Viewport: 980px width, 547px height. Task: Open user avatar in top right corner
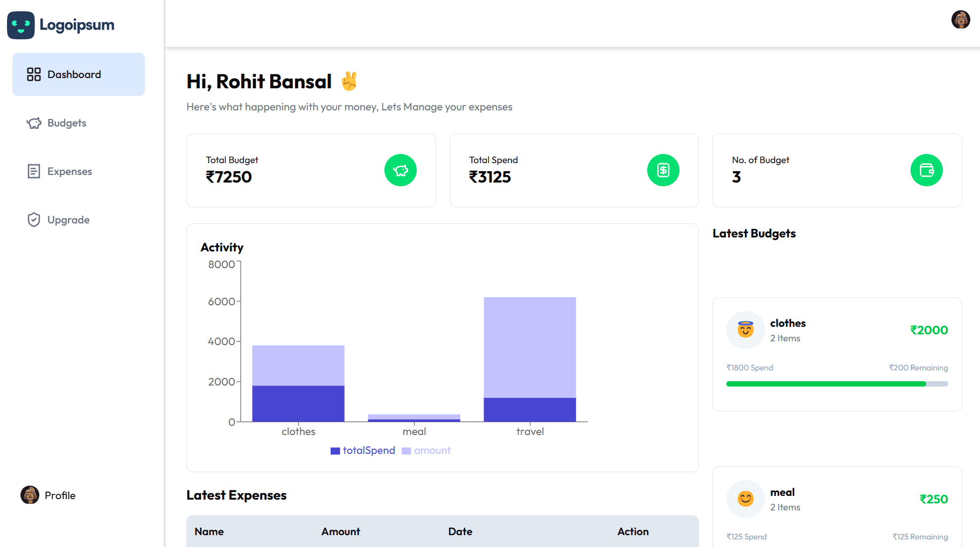click(x=960, y=19)
